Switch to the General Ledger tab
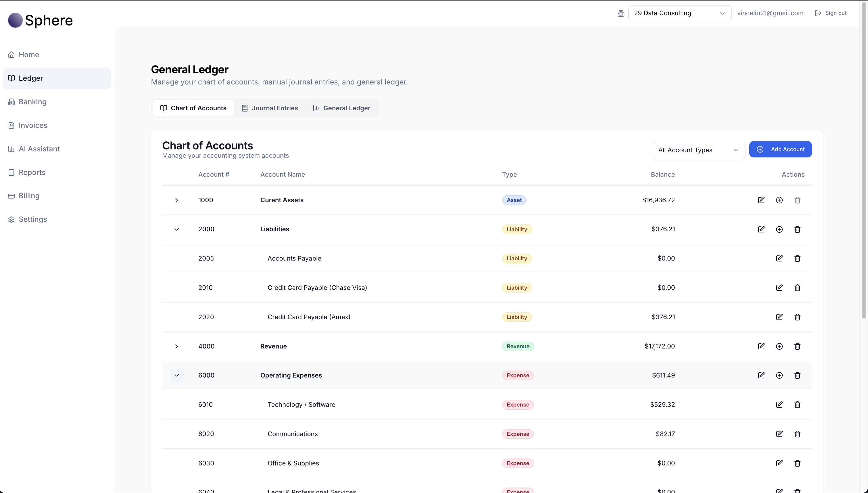The image size is (868, 493). [341, 108]
